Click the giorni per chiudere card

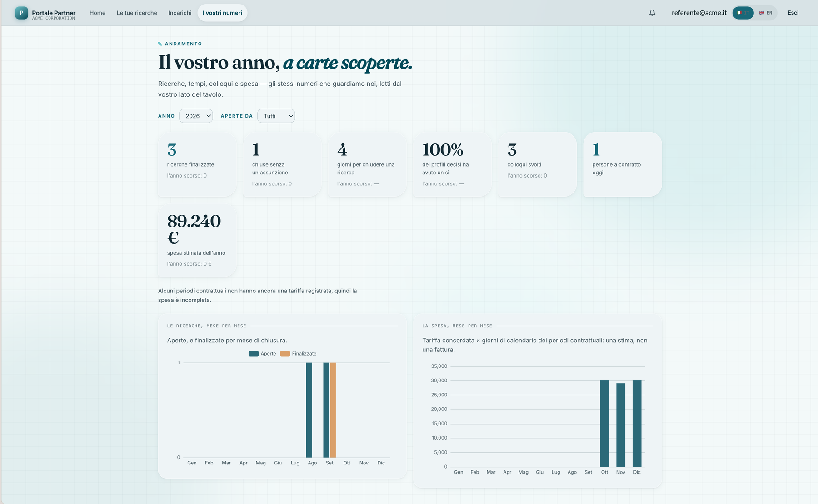pos(367,164)
